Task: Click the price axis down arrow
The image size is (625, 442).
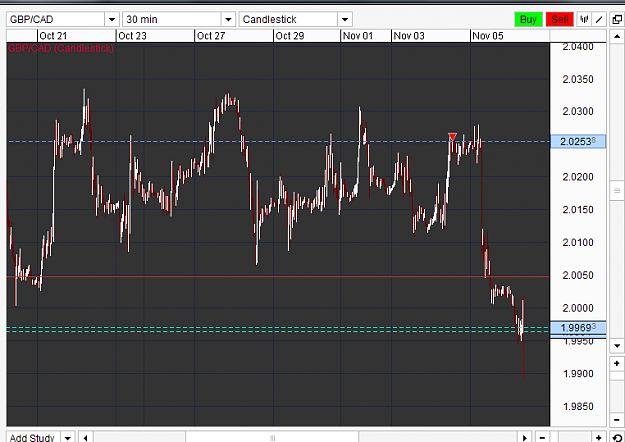Action: [617, 346]
